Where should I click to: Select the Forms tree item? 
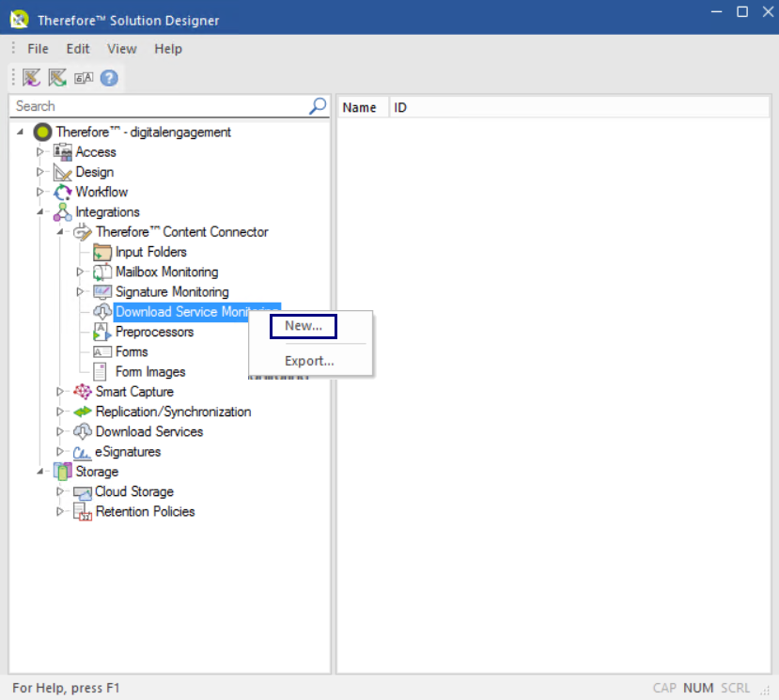132,351
